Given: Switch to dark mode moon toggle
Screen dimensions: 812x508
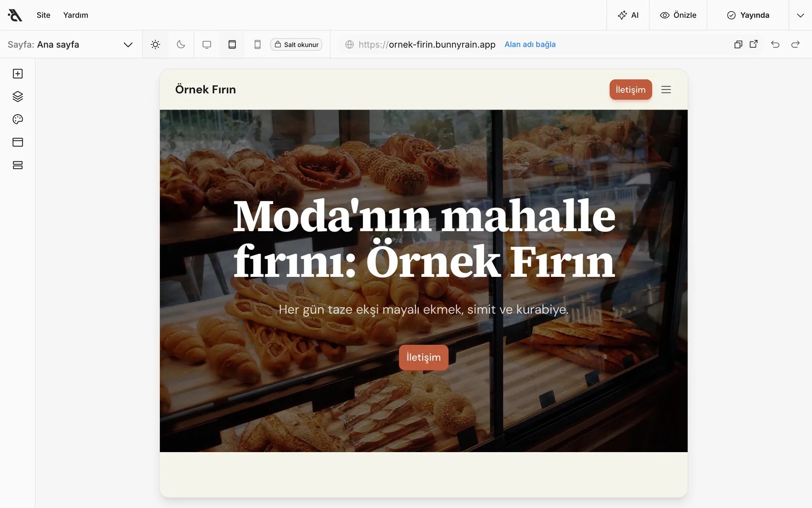Looking at the screenshot, I should tap(181, 44).
